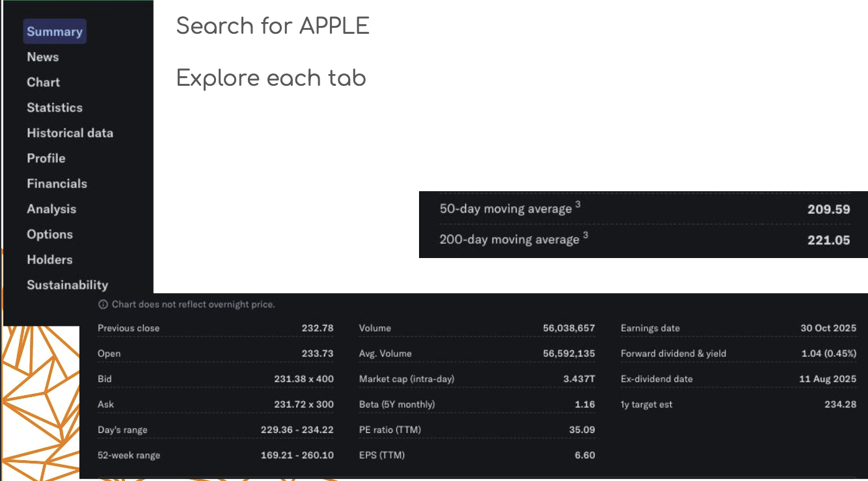Select the Summary tab

55,31
